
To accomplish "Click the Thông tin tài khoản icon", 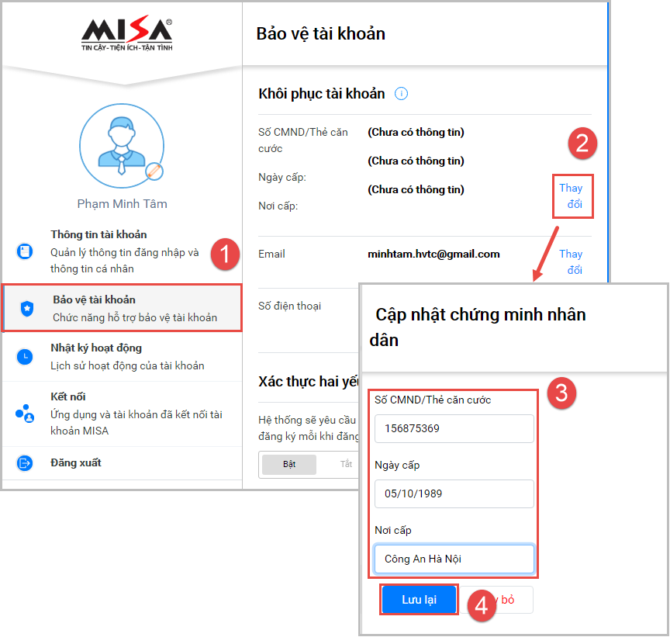I will (x=25, y=251).
